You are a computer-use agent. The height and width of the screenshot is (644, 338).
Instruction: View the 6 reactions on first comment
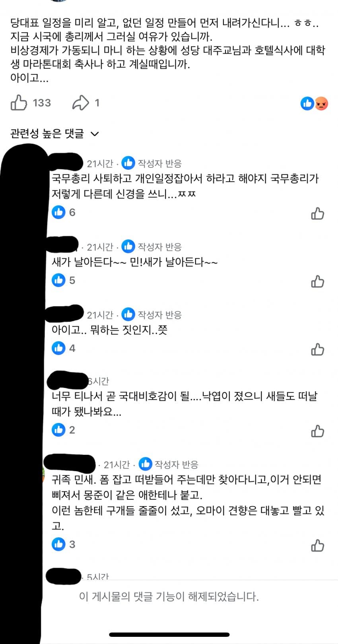click(x=64, y=212)
